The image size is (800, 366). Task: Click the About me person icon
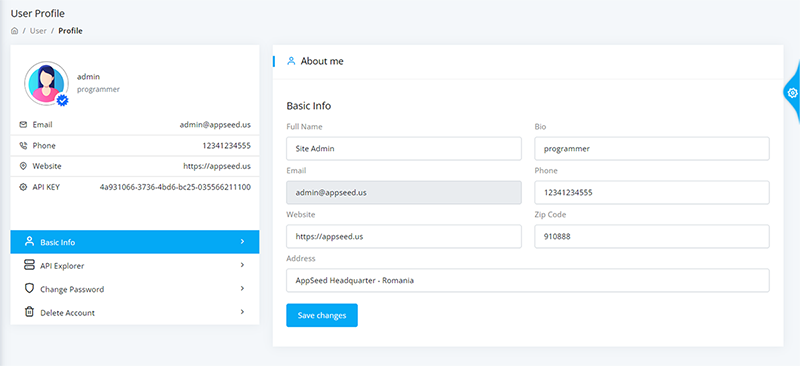point(291,61)
